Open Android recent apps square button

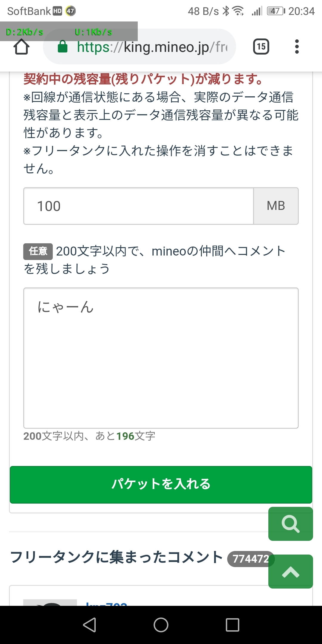click(232, 625)
